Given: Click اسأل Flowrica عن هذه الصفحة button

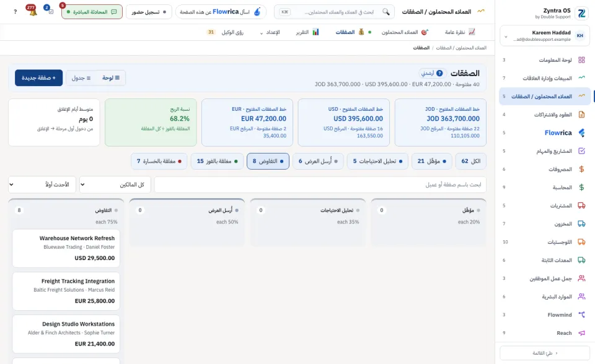Looking at the screenshot, I should click(x=221, y=12).
